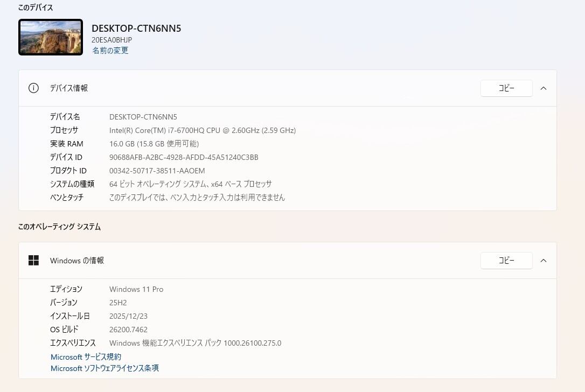Click the device ID value 90688AFB-A2BC

184,157
